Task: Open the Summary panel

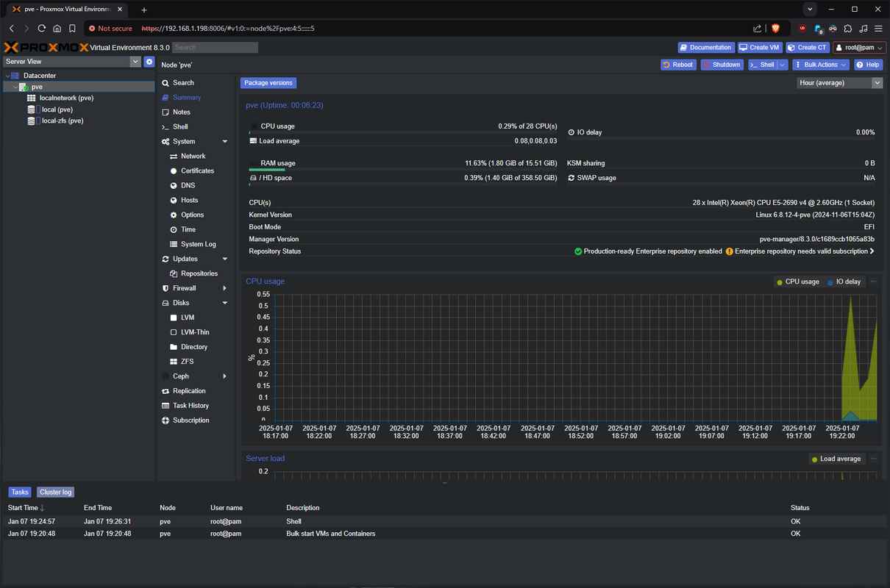Action: [187, 98]
